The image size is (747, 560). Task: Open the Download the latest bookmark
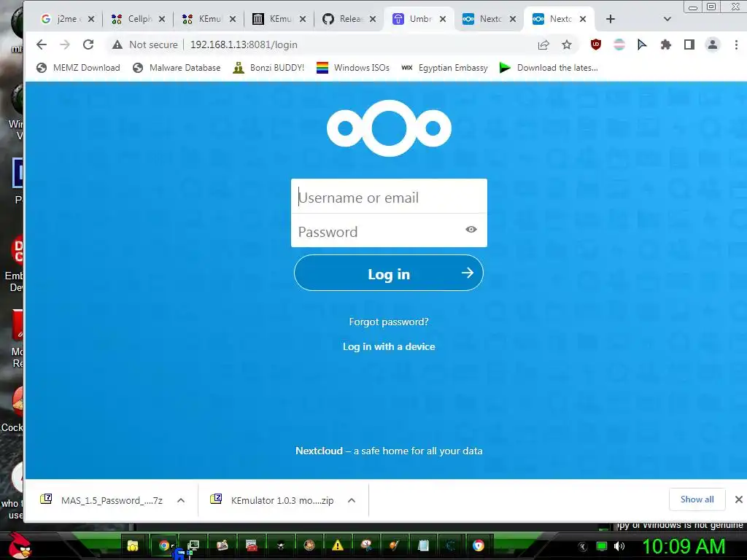point(549,68)
